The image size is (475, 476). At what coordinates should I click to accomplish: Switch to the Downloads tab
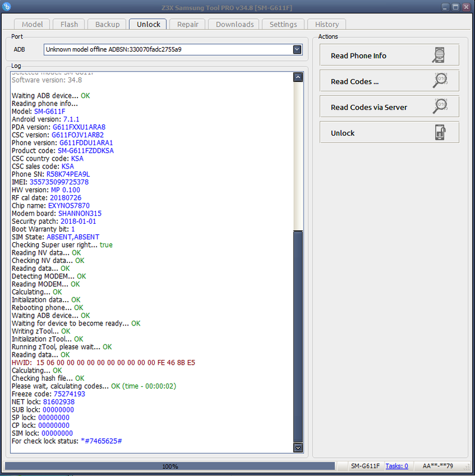click(235, 24)
